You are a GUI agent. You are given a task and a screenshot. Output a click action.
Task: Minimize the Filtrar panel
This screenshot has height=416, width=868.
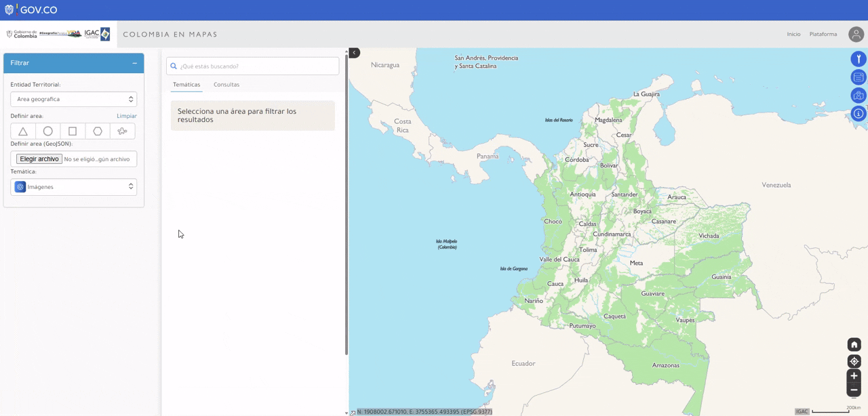[x=134, y=63]
